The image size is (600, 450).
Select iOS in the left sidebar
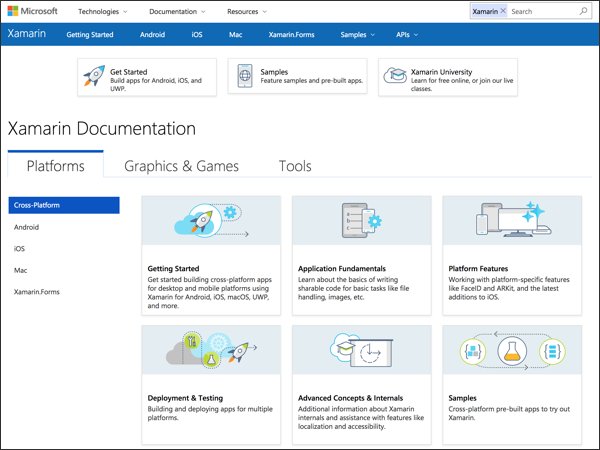[19, 248]
